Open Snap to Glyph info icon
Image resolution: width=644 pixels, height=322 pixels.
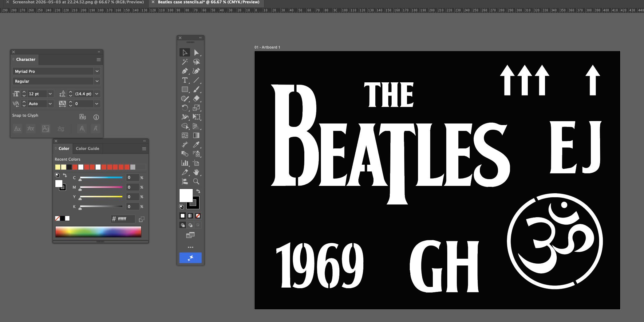[96, 117]
